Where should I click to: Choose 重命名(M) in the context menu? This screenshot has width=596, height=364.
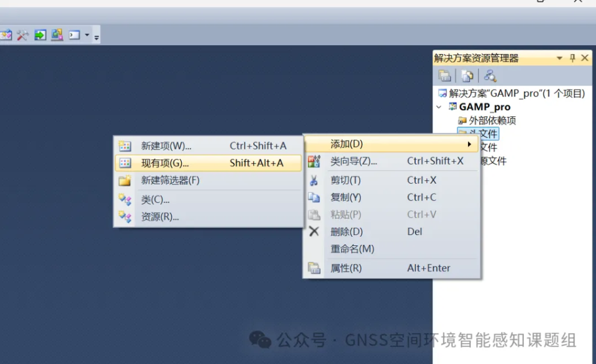coord(352,249)
